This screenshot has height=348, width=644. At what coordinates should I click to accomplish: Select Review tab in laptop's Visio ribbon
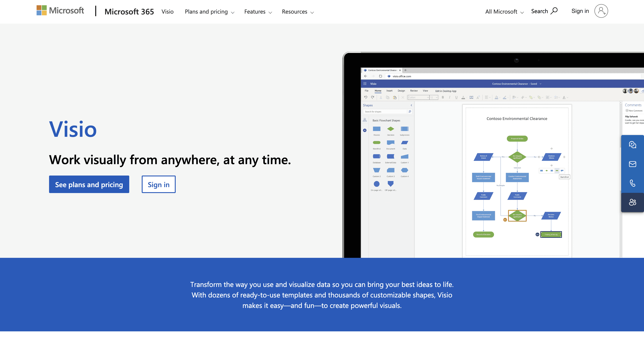point(414,91)
